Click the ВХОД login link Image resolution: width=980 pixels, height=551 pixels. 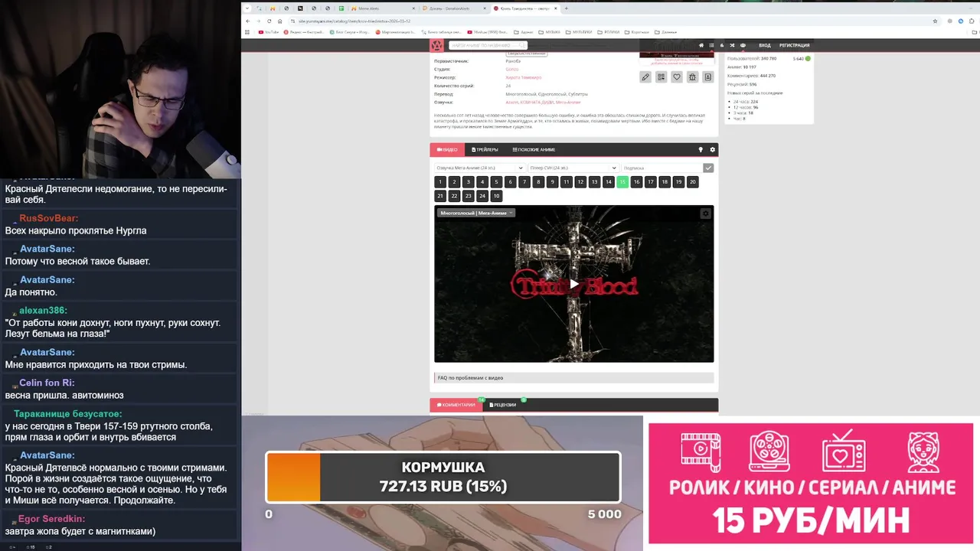point(765,45)
